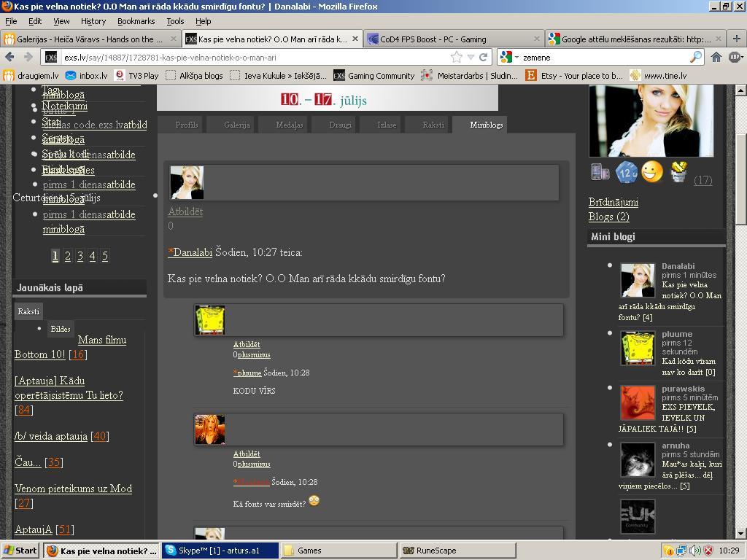Click the volume speaker tray icon

tap(695, 551)
